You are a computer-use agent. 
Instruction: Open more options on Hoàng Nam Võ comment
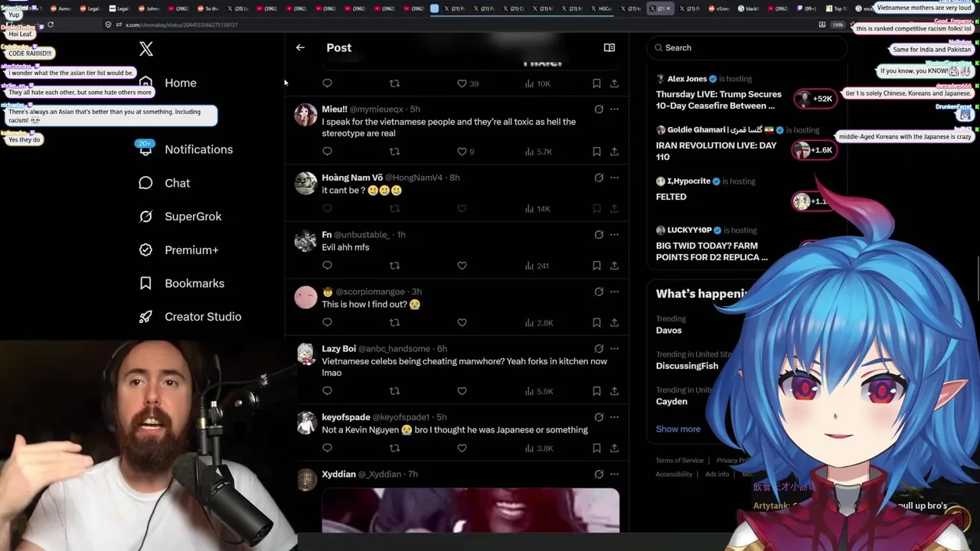click(x=614, y=178)
